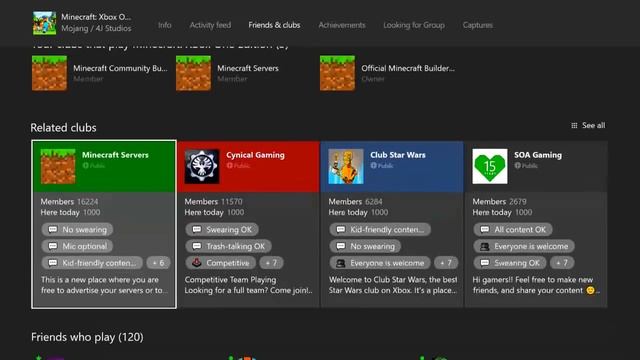
Task: Click the Cynical Gaming card title
Action: 255,155
